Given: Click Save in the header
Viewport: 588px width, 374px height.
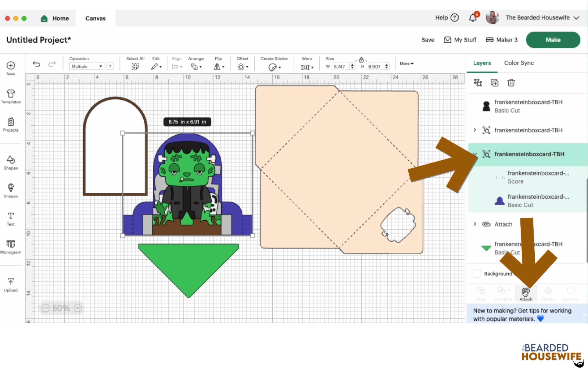Looking at the screenshot, I should 428,40.
